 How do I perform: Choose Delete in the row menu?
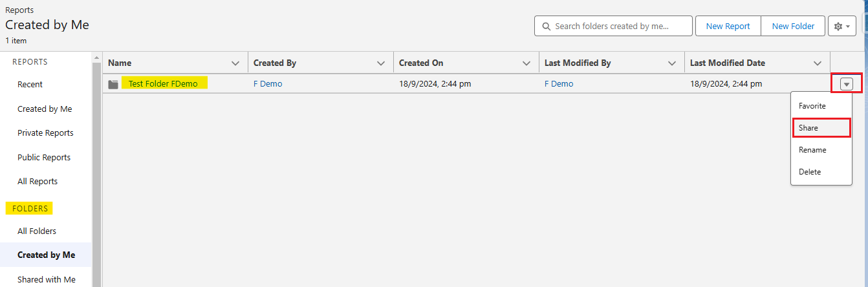(810, 172)
